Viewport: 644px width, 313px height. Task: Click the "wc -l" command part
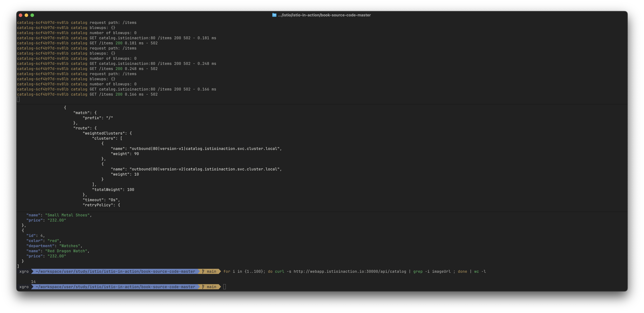point(480,272)
